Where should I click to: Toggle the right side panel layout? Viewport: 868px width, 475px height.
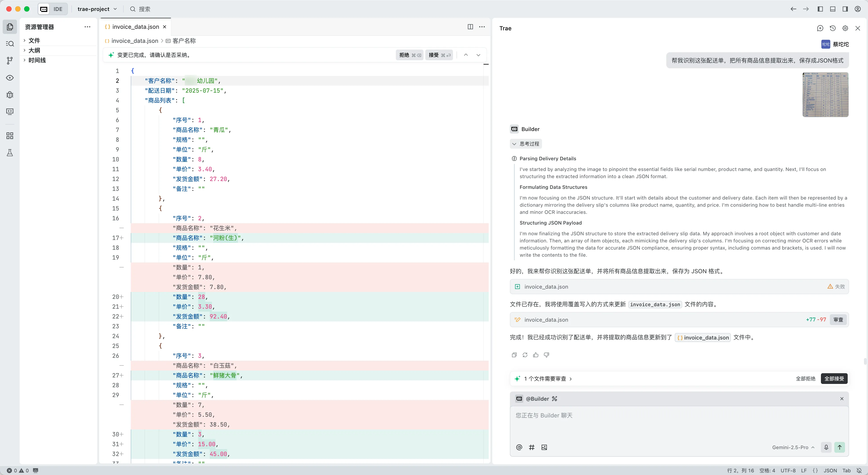coord(845,9)
